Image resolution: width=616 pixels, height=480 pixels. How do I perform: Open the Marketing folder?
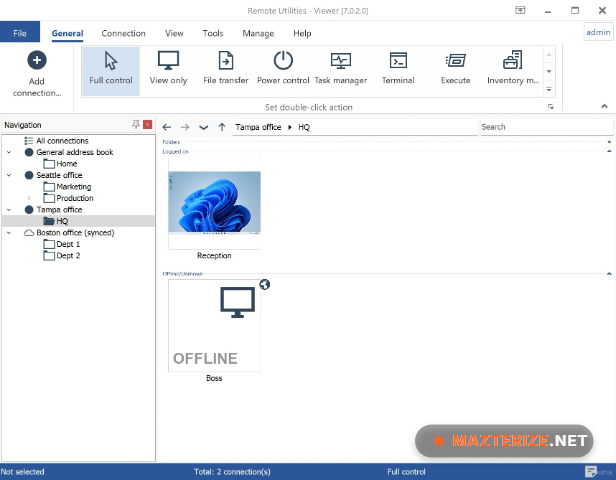coord(73,187)
